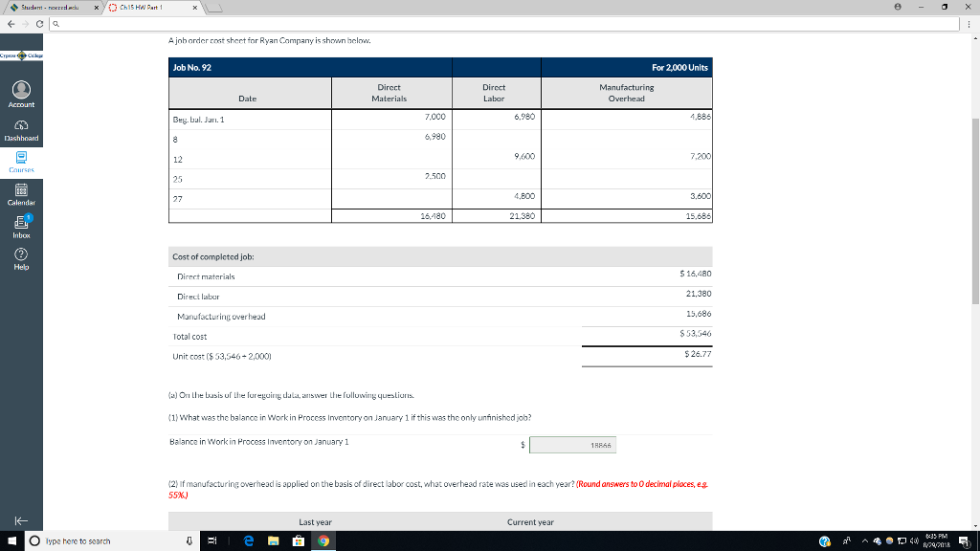This screenshot has height=551, width=980.
Task: Open Task View on taskbar
Action: [212, 541]
